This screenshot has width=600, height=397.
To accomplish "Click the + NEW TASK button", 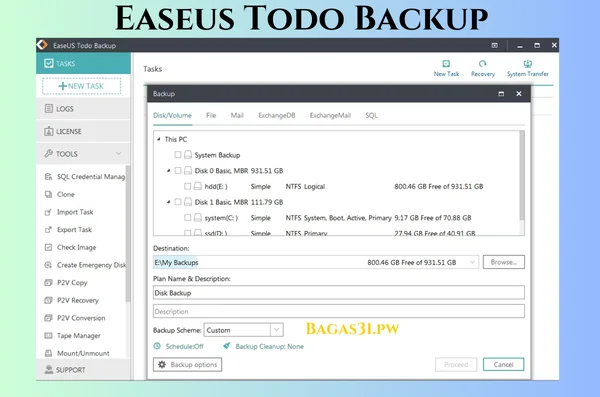I will (x=82, y=86).
